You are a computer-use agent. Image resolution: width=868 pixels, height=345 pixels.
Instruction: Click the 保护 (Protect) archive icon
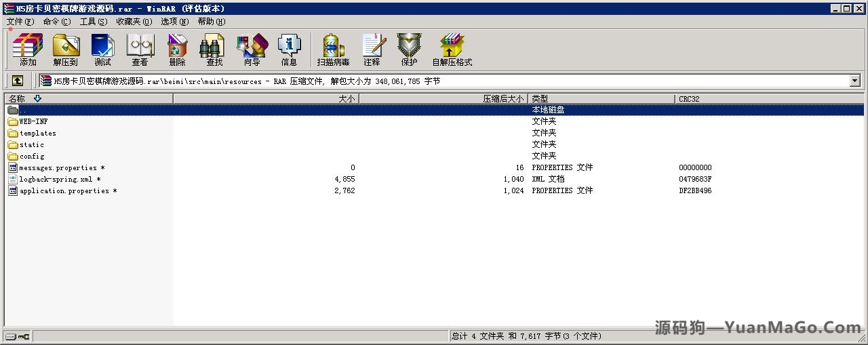click(409, 49)
